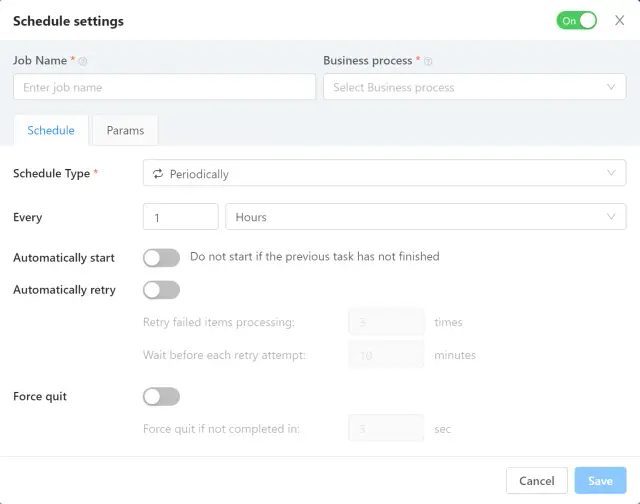
Task: Close the Schedule settings dialog
Action: point(619,21)
